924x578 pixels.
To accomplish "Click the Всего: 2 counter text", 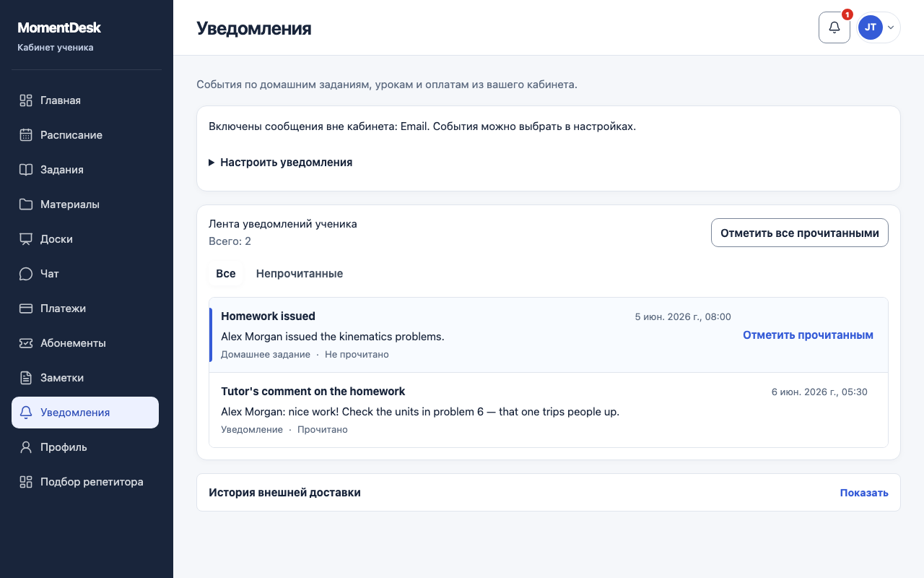I will tap(230, 241).
